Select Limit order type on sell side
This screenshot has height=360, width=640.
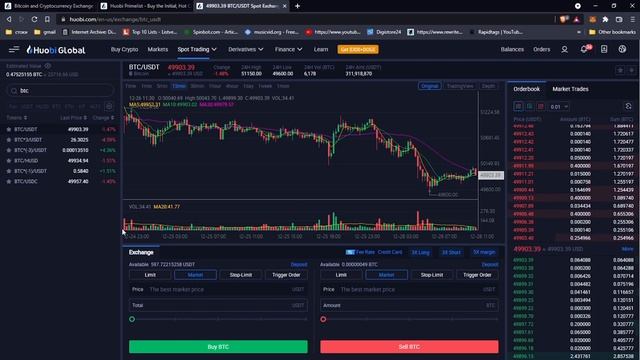[341, 275]
